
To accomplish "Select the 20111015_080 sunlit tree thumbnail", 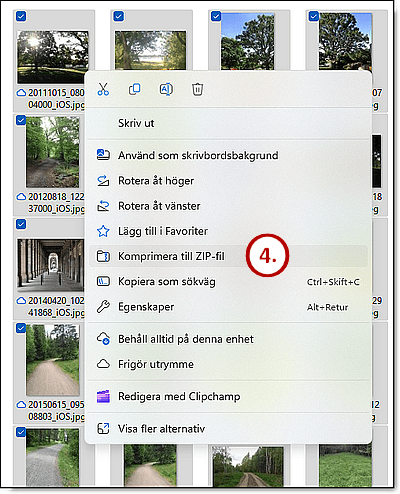I will (x=52, y=57).
